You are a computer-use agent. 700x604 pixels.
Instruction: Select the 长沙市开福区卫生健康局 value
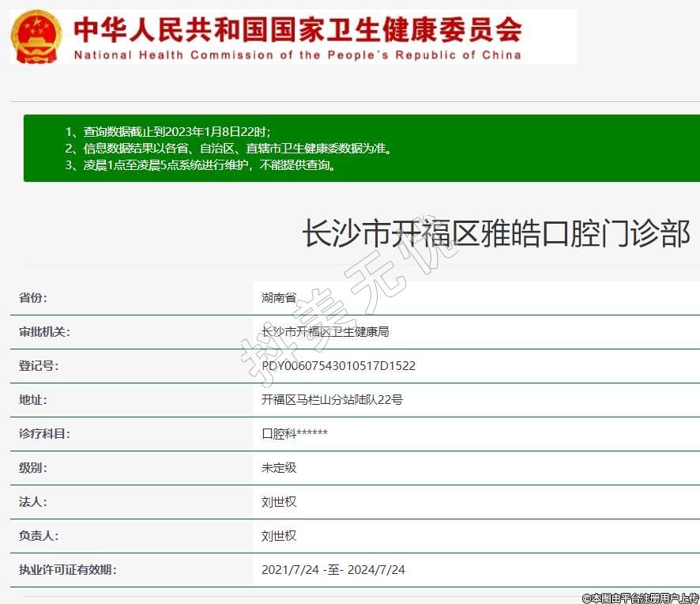(x=325, y=332)
